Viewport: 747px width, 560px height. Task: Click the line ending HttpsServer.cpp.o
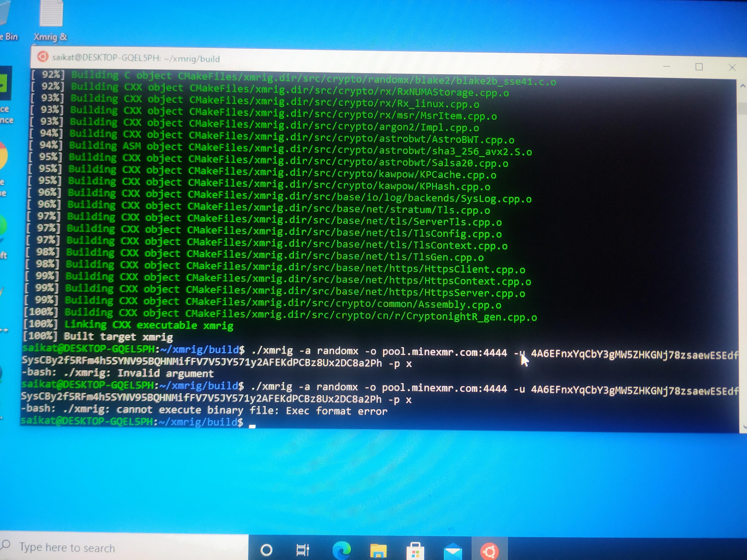pyautogui.click(x=275, y=291)
